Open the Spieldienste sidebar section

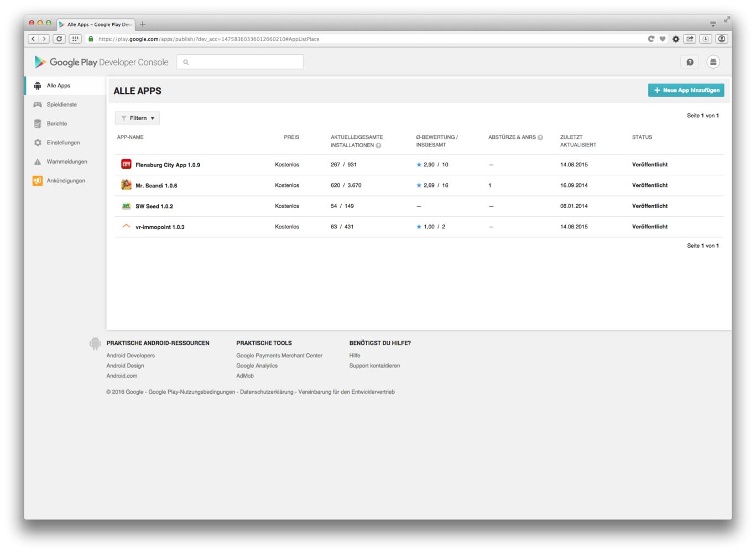pos(61,105)
